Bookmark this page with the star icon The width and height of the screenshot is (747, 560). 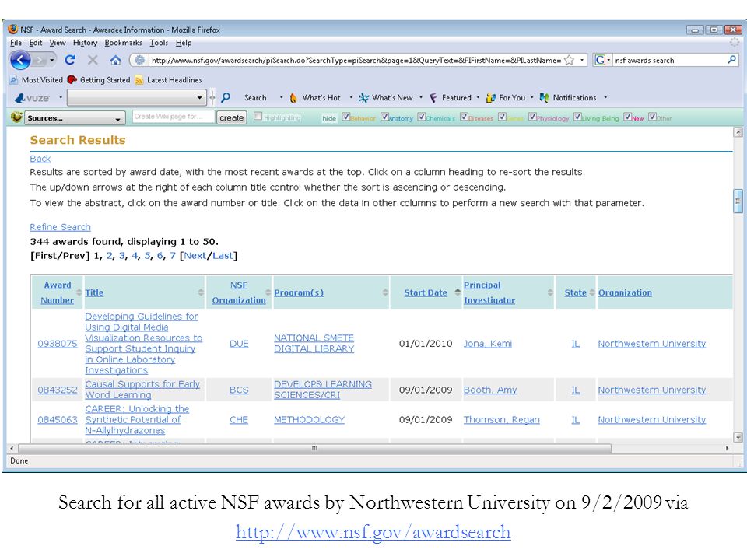(x=569, y=60)
